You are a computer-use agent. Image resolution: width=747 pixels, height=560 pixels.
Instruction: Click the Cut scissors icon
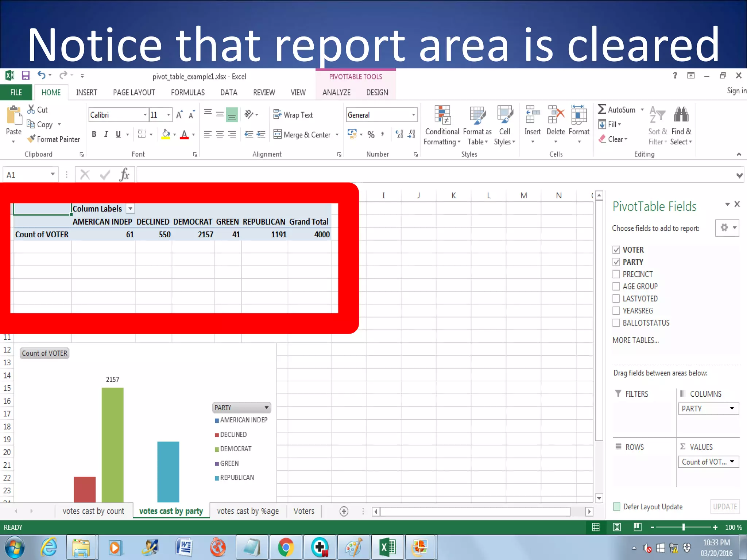31,109
